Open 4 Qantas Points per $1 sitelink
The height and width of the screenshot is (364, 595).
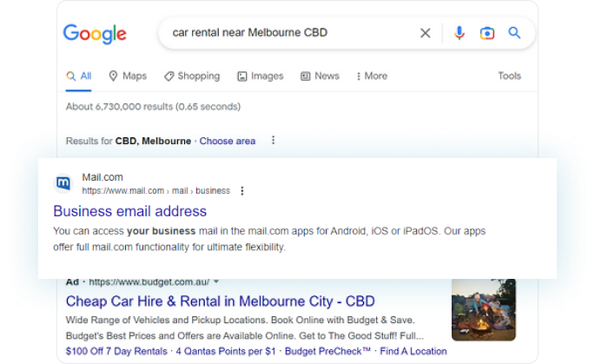coord(226,352)
